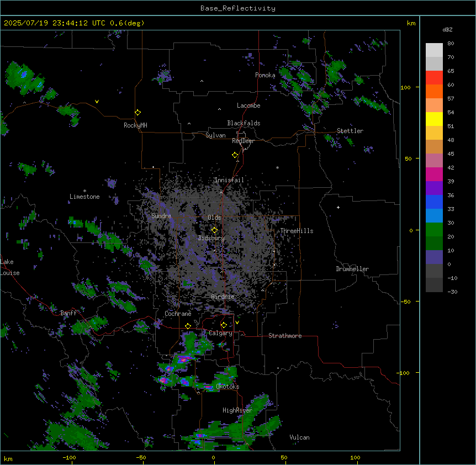Click the white asterisk marker above Limestone
The width and height of the screenshot is (476, 465).
(x=84, y=191)
